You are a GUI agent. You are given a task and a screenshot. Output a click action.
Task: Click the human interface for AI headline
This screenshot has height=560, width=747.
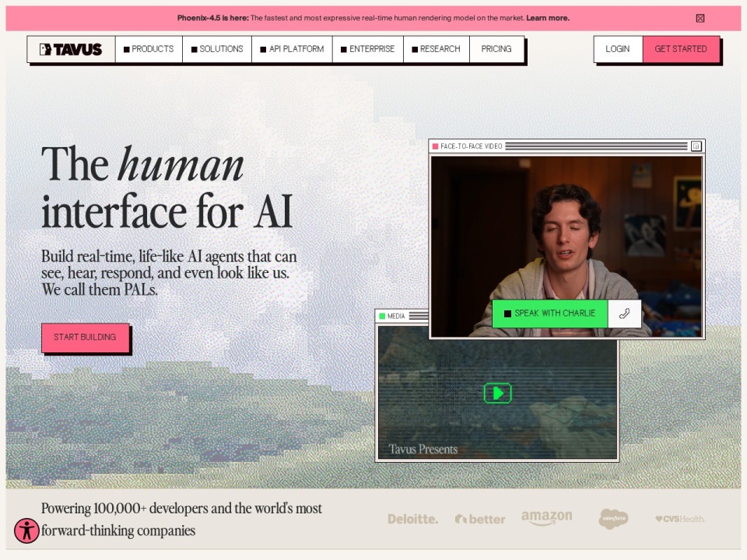pyautogui.click(x=167, y=187)
